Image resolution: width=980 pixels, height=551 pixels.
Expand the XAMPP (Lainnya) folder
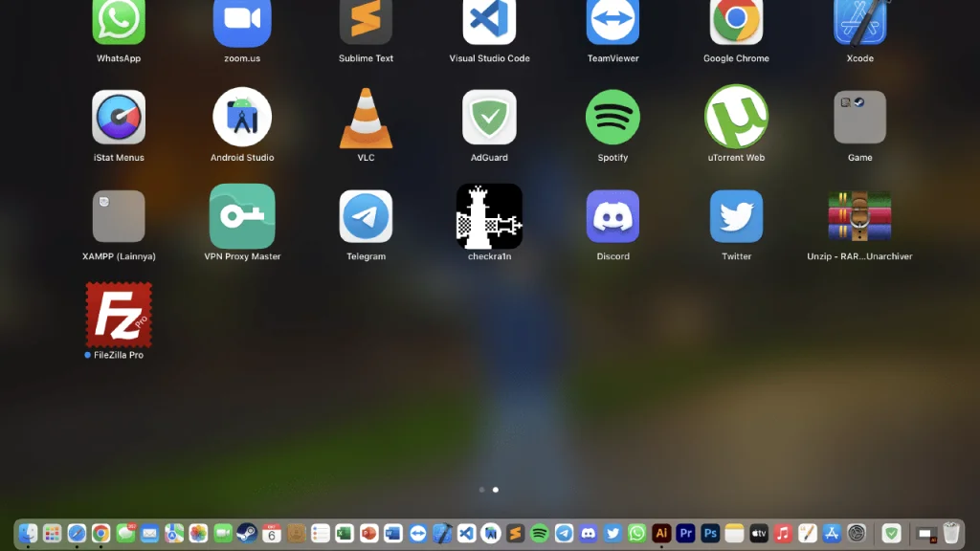coord(119,216)
